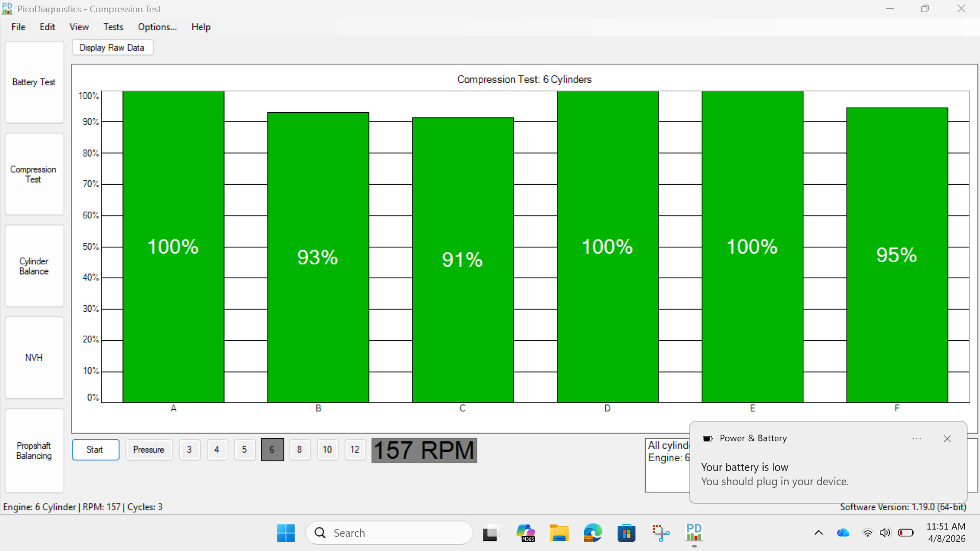
Task: Open the Tests menu
Action: pos(113,27)
